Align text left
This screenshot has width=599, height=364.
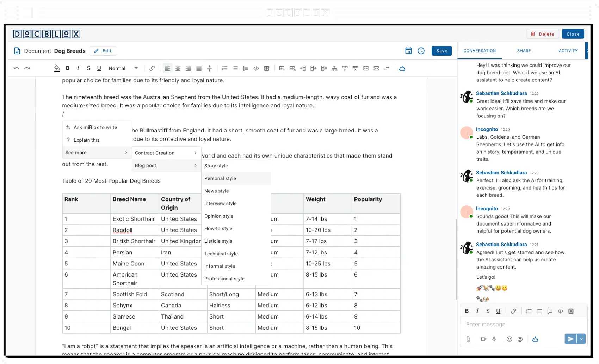pyautogui.click(x=167, y=68)
